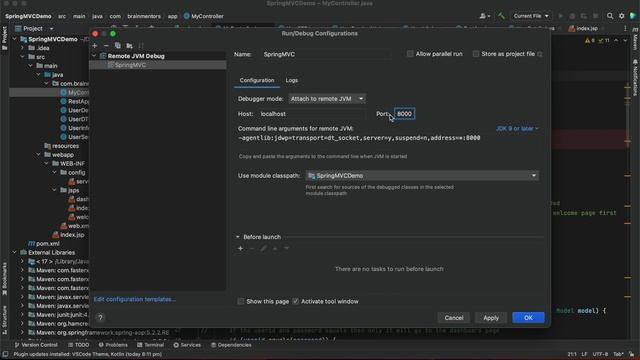Screen dimensions: 640x360
Task: Uncheck Activate tool window checkbox
Action: pos(296,301)
